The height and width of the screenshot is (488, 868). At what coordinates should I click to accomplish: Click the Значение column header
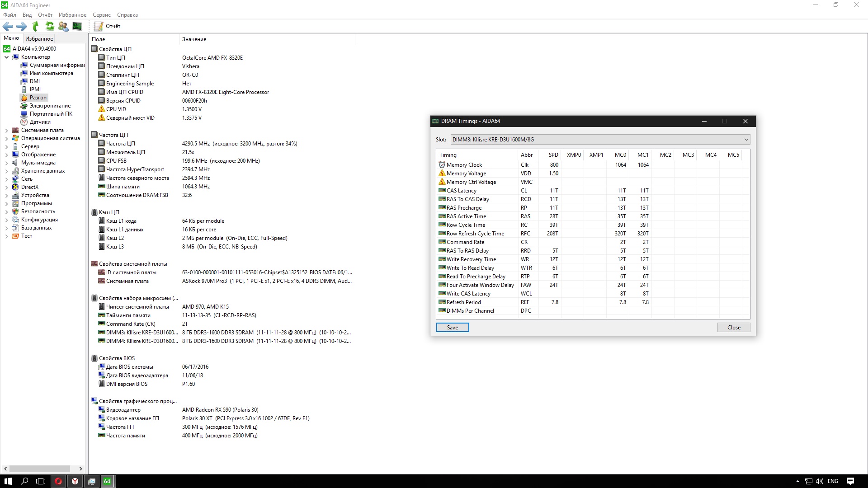click(x=194, y=39)
